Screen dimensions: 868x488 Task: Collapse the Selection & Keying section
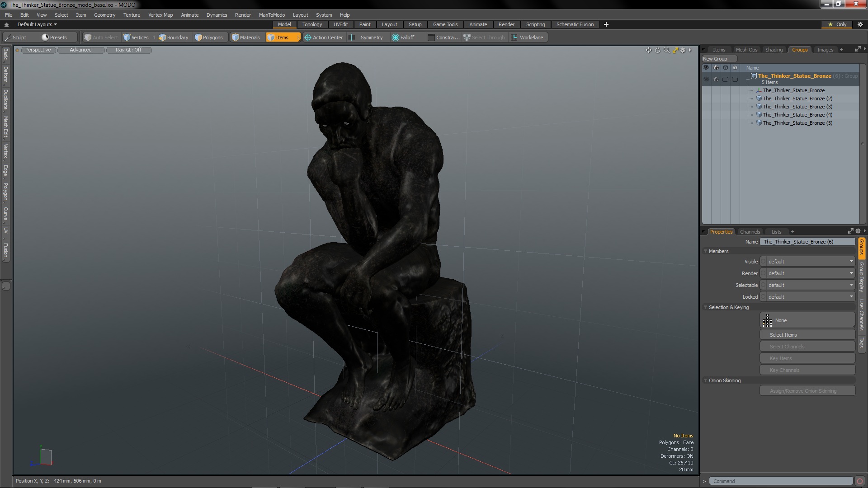[705, 307]
